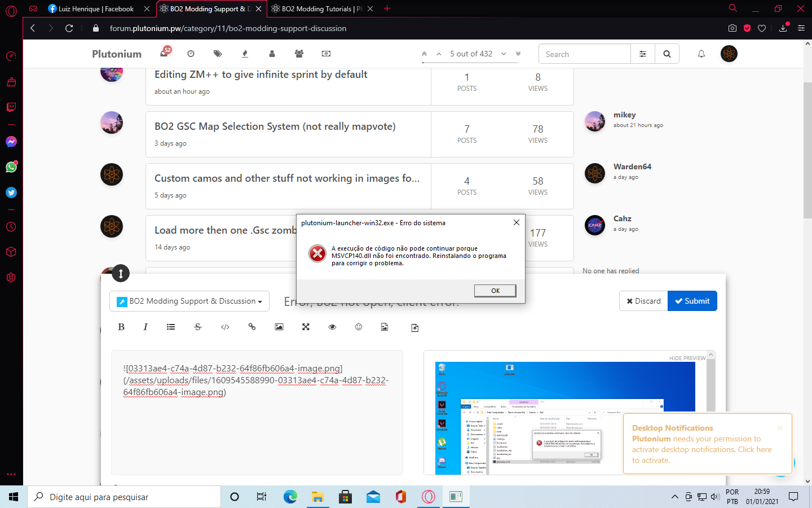
Task: Jump to first topic with double up arrow
Action: click(424, 54)
